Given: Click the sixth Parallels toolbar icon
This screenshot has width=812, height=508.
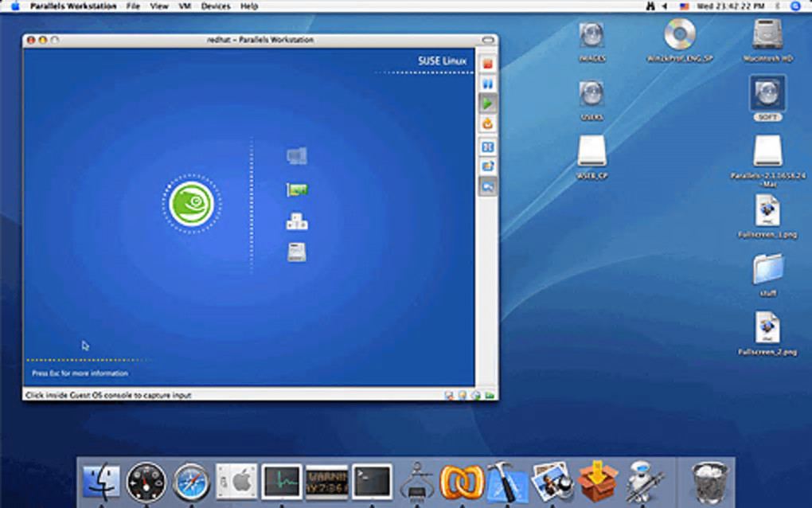Looking at the screenshot, I should pos(487,166).
